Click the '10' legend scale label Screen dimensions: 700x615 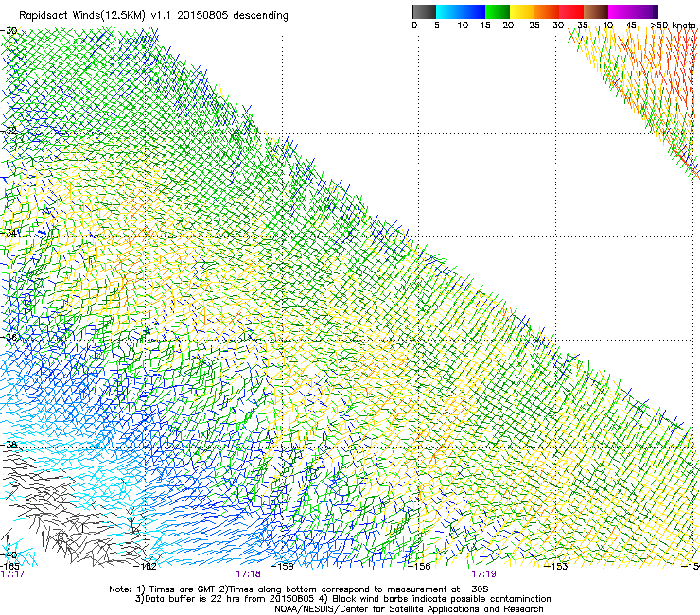tap(463, 26)
